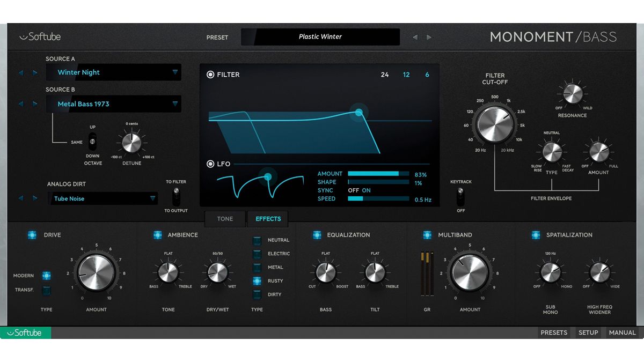
Task: Open the Plastic Winter preset field
Action: (x=320, y=37)
